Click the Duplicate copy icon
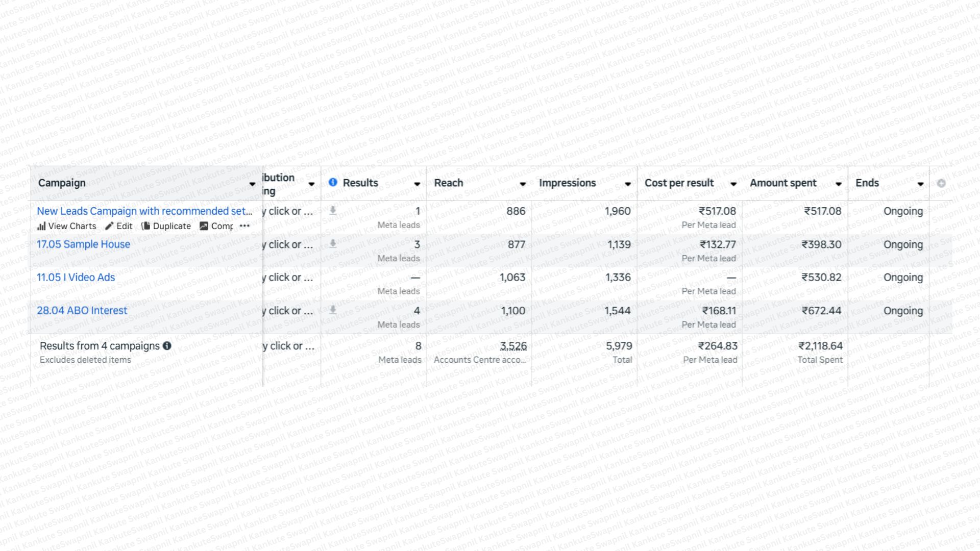980x551 pixels. (x=145, y=226)
